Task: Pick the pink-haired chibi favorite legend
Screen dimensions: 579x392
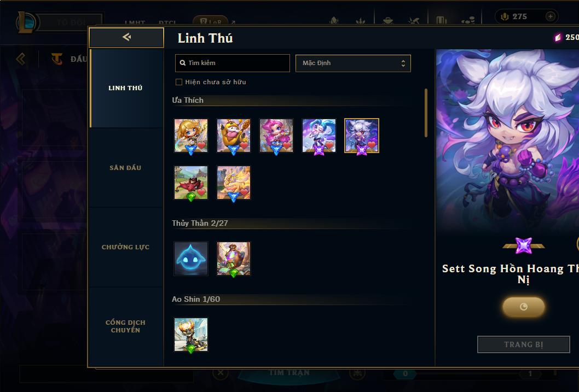Action: pyautogui.click(x=276, y=136)
